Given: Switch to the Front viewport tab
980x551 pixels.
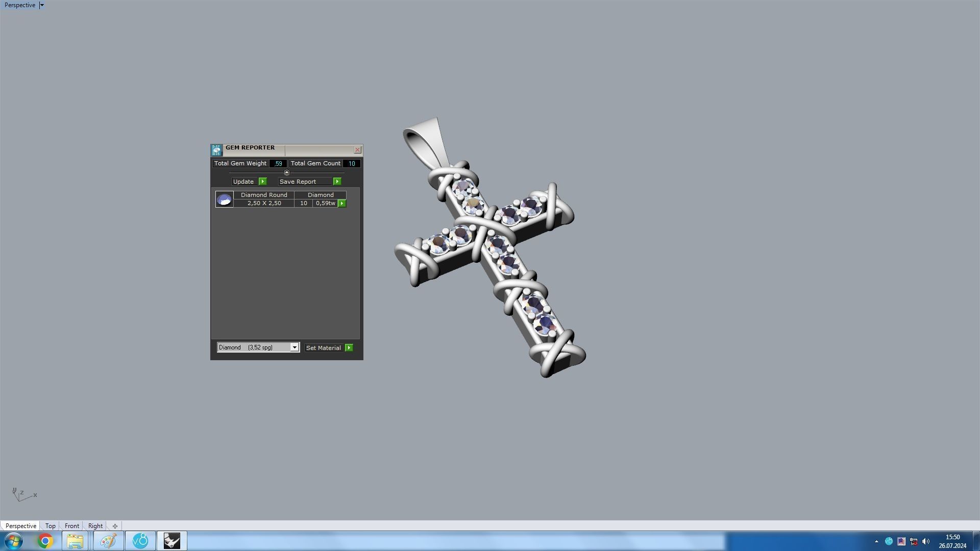Looking at the screenshot, I should (x=72, y=526).
